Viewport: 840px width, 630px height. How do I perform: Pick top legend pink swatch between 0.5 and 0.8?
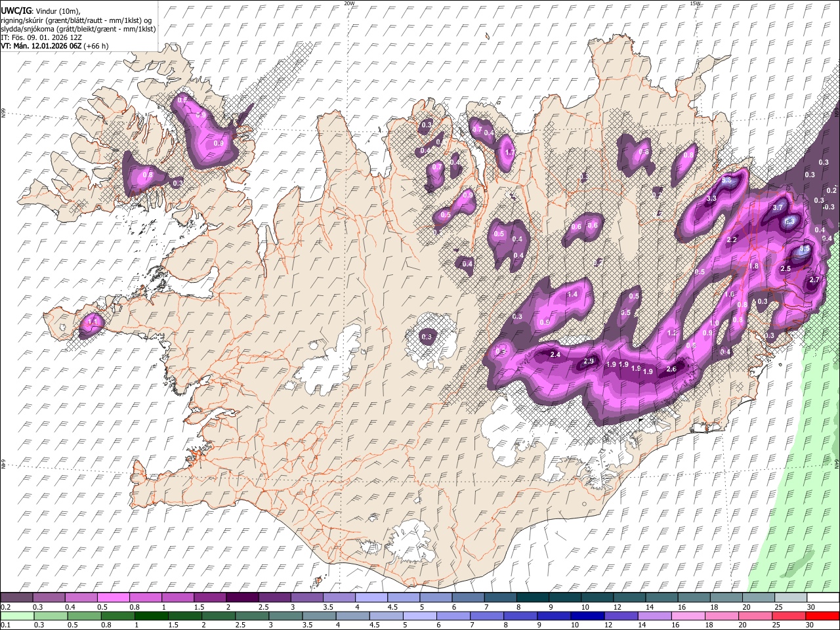(113, 598)
